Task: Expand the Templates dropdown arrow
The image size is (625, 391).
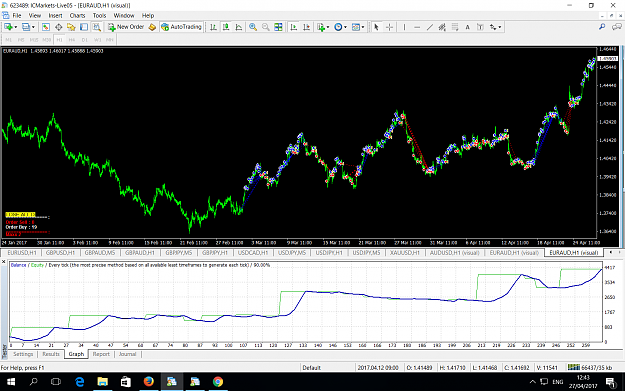Action: pyautogui.click(x=363, y=27)
